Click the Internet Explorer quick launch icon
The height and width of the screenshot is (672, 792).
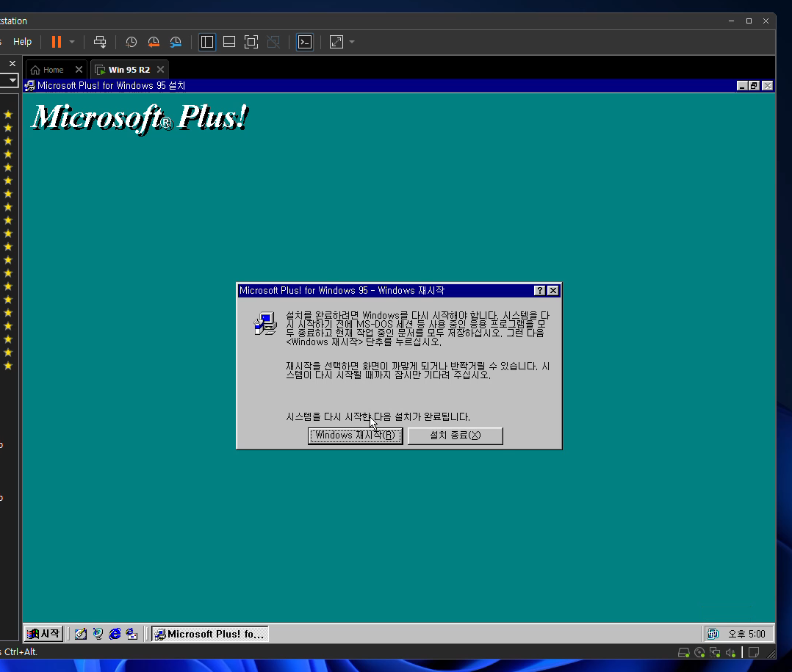tap(115, 633)
